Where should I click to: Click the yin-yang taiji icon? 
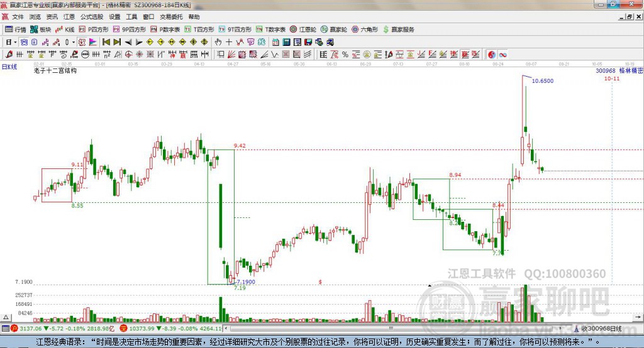(492, 55)
